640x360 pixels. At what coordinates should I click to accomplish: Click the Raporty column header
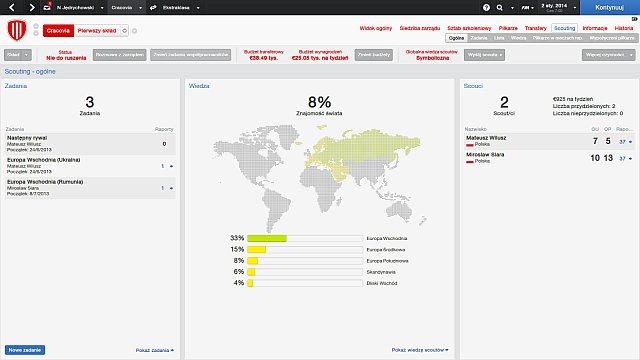tap(164, 129)
